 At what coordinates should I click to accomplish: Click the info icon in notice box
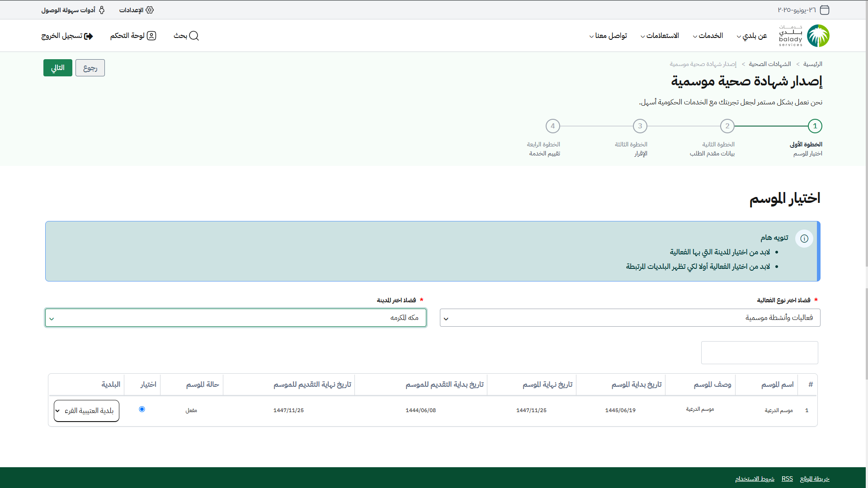click(x=804, y=239)
